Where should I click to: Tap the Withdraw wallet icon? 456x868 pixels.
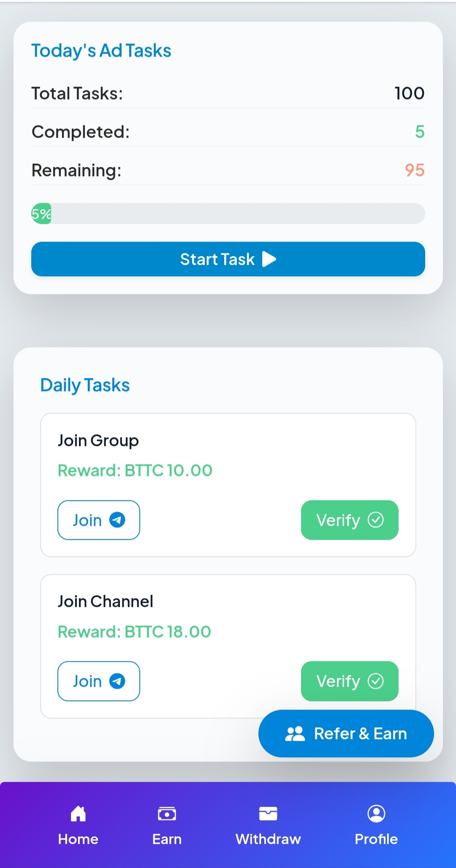tap(268, 814)
